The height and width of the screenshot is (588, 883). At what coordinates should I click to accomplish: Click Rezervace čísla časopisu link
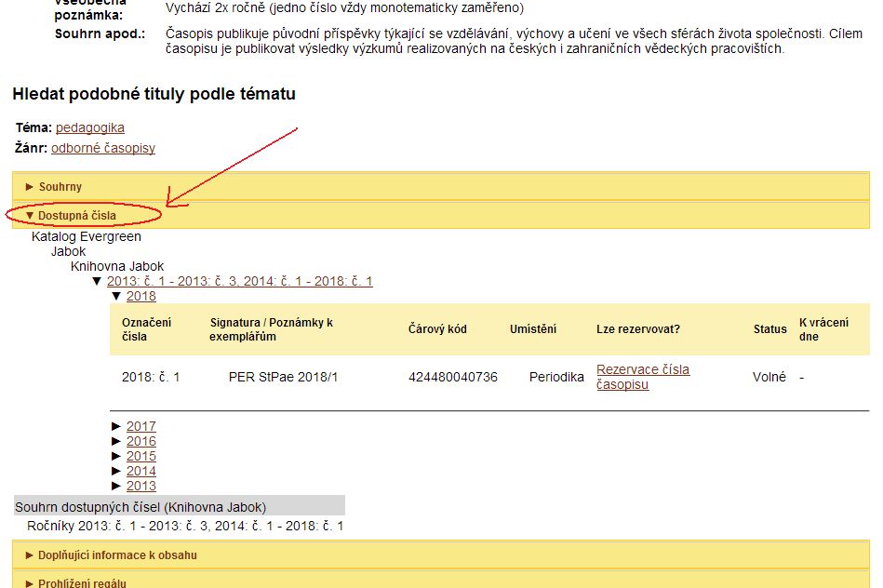point(643,377)
